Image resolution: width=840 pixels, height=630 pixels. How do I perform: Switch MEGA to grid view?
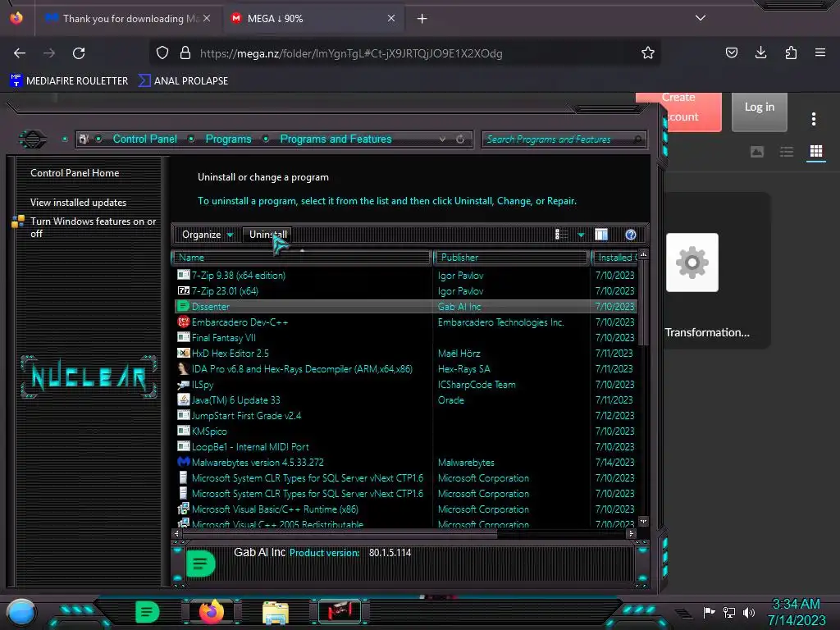(816, 152)
